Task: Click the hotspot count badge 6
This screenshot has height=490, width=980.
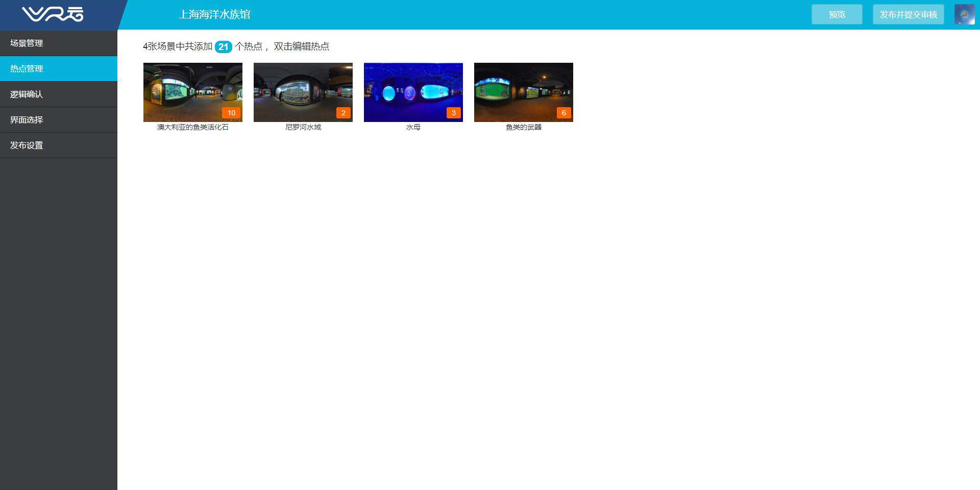Action: (564, 113)
